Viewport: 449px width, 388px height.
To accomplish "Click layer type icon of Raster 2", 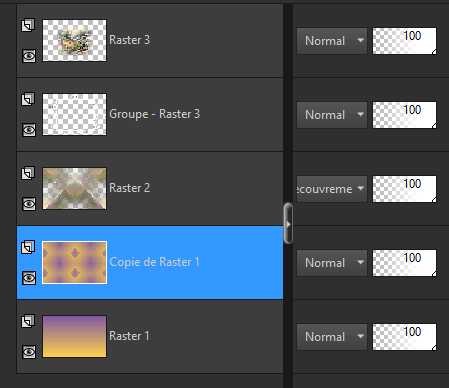I will [28, 173].
